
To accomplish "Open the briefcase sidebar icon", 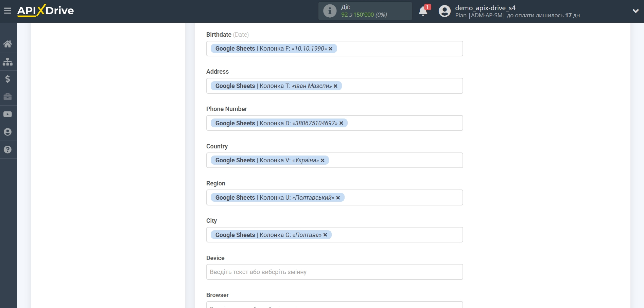I will click(x=7, y=97).
